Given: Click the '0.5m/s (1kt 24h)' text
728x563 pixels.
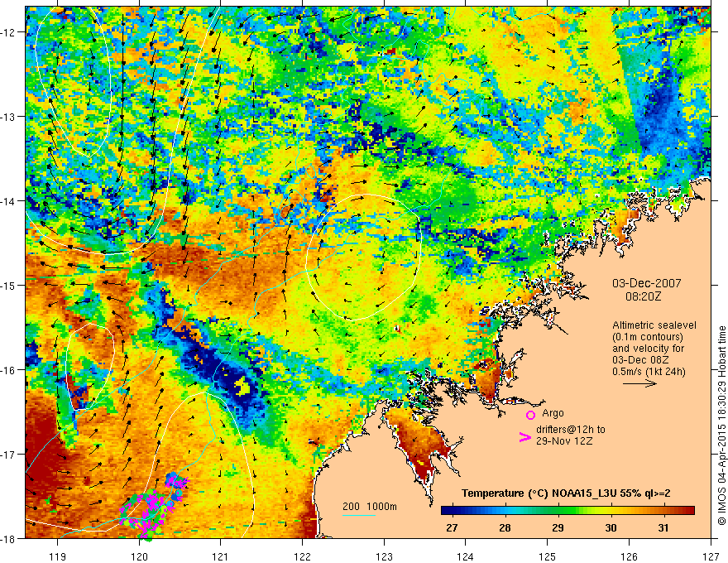Looking at the screenshot, I should click(x=649, y=372).
